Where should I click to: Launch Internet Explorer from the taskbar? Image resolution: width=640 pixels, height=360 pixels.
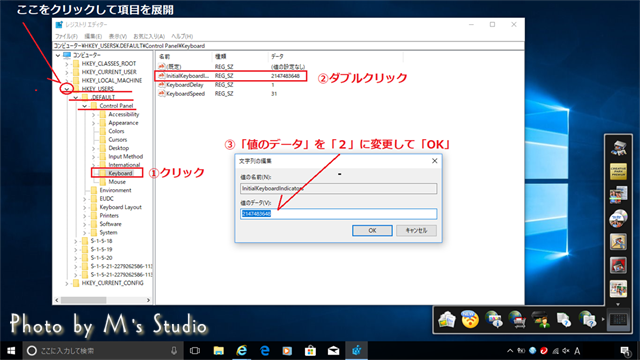pos(242,351)
